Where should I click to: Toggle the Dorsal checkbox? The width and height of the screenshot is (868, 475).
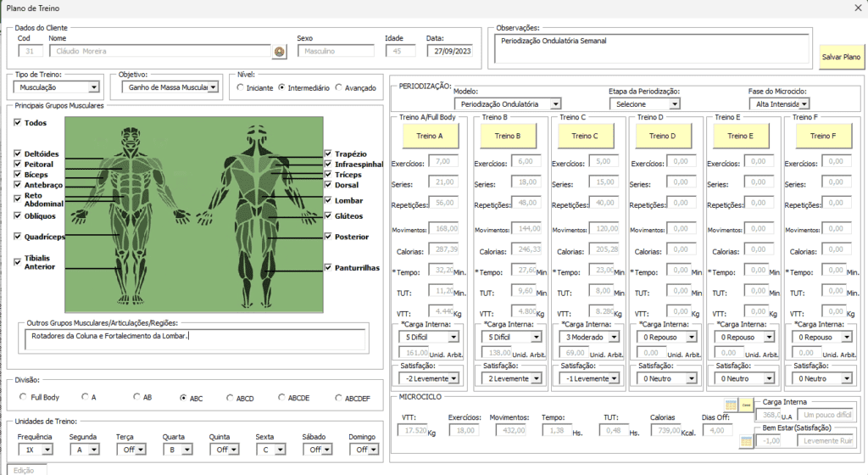(x=328, y=184)
